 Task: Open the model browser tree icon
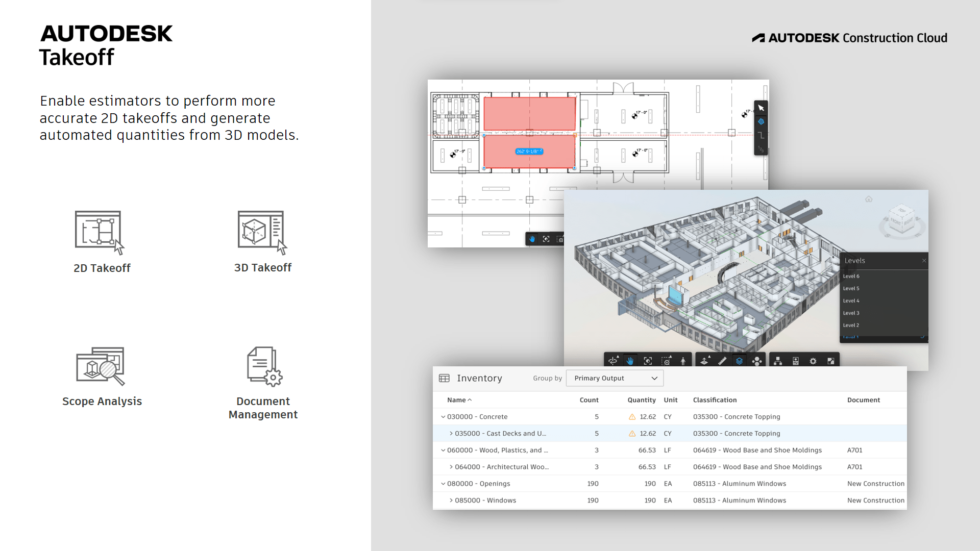778,361
